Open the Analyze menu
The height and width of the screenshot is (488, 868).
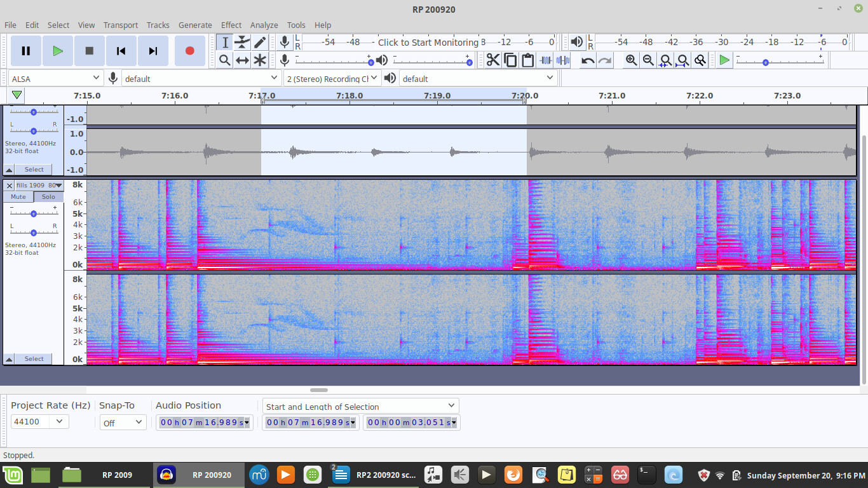[264, 25]
